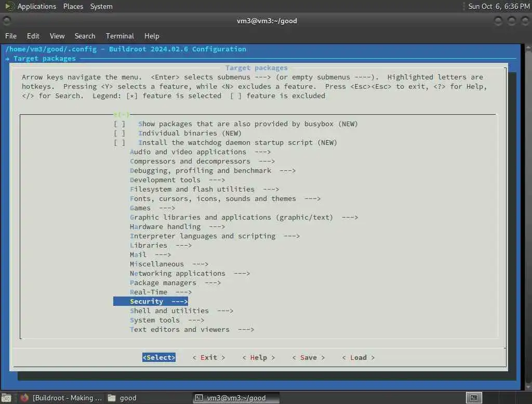
Task: Click the window menu button in the title bar
Action: (x=6, y=21)
